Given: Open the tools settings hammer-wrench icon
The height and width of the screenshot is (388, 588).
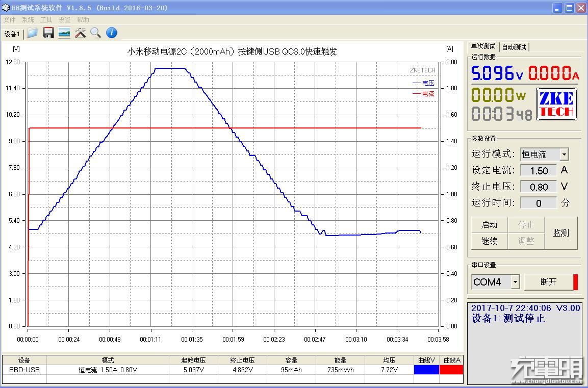Looking at the screenshot, I should tap(80, 33).
